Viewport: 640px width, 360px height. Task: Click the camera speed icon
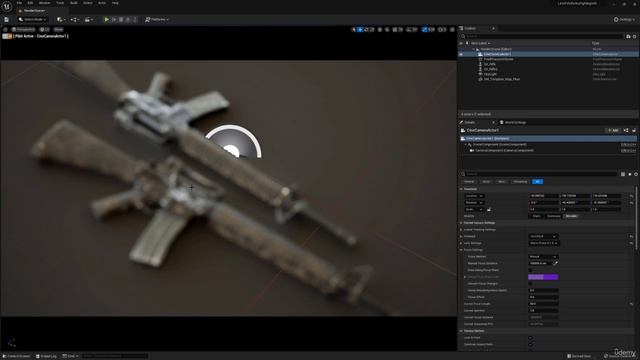tap(442, 29)
